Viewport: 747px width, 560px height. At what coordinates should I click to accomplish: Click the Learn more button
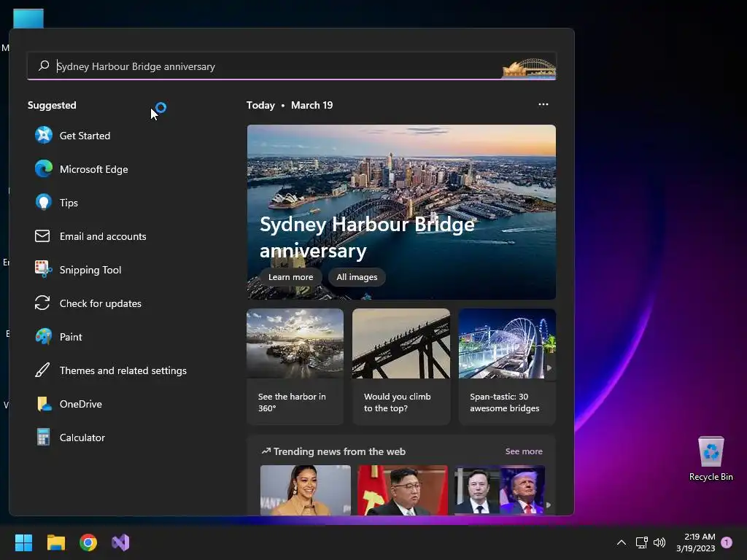pos(290,276)
